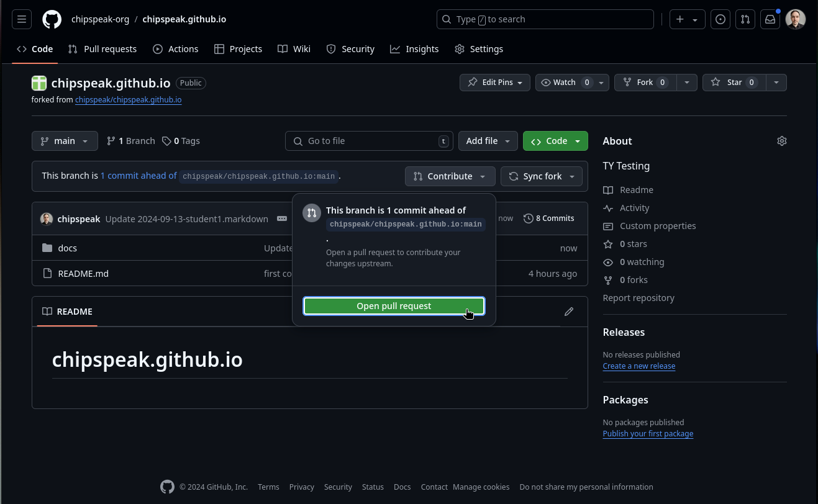Viewport: 818px width, 504px height.
Task: Open the notifications inbox
Action: tap(770, 19)
